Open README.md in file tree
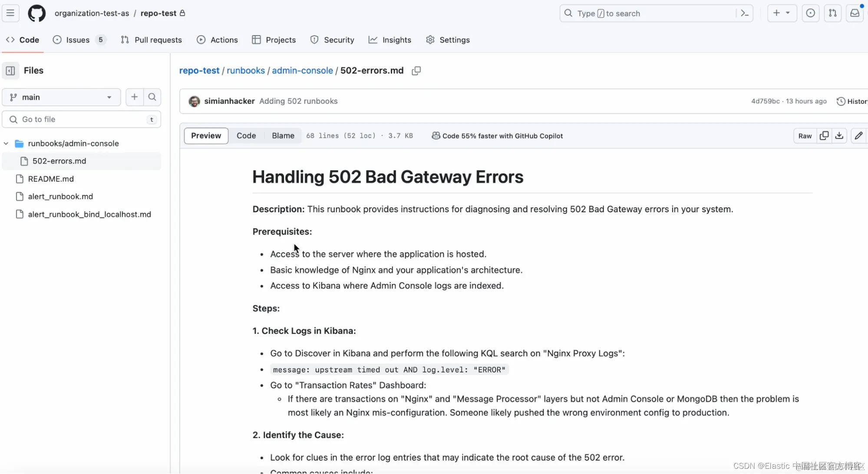Viewport: 868px width, 474px height. point(51,179)
